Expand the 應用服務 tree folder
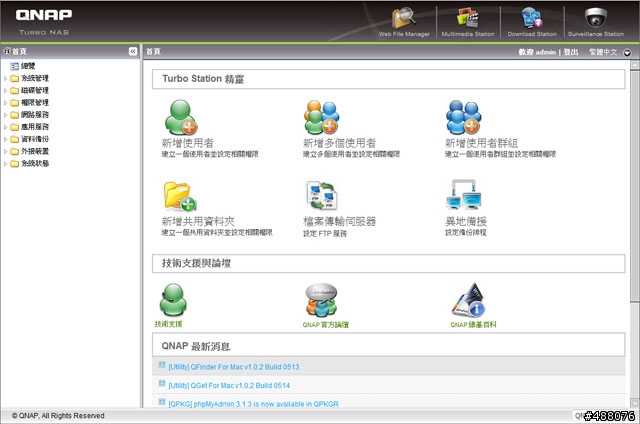Screen dimensions: 640x424 pyautogui.click(x=5, y=127)
